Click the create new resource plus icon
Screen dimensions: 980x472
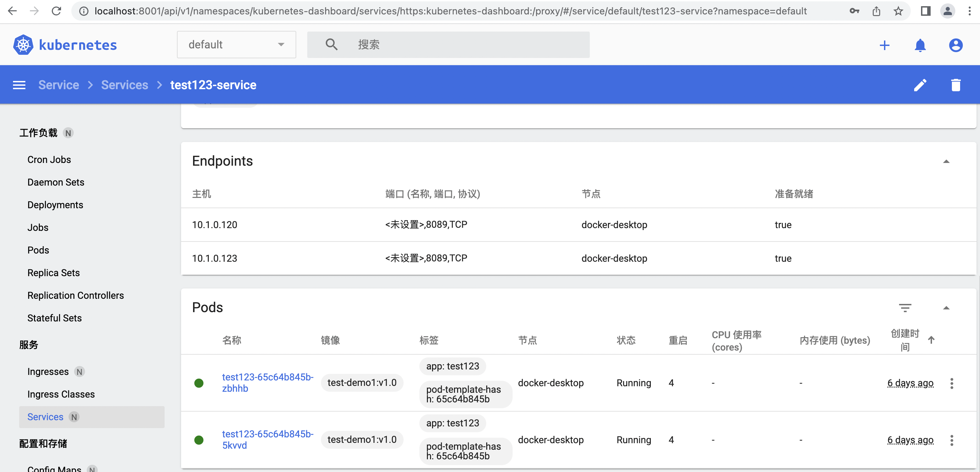[885, 45]
